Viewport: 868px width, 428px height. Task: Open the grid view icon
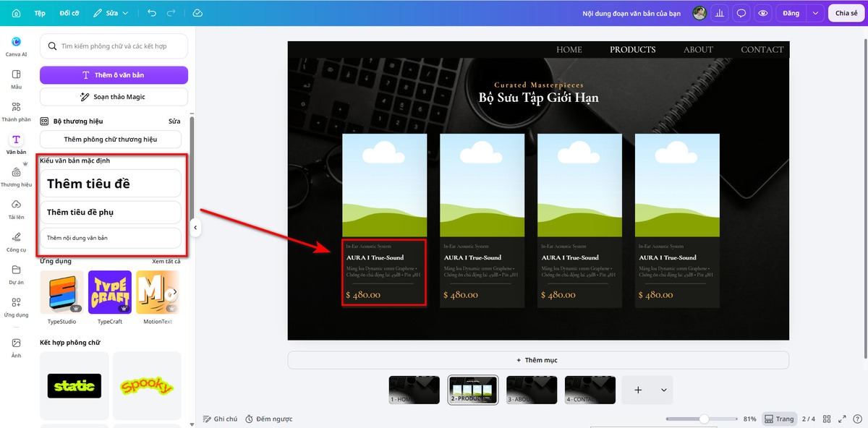[x=825, y=419]
